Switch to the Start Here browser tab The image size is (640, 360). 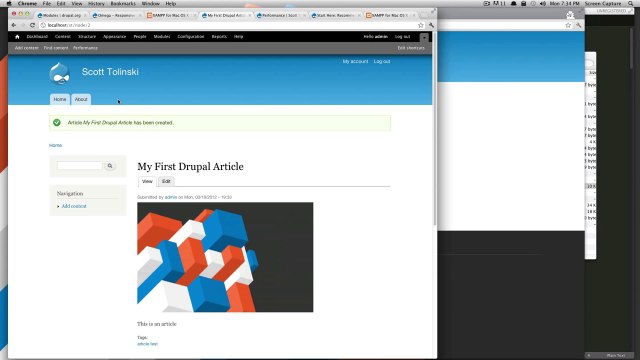pos(336,15)
